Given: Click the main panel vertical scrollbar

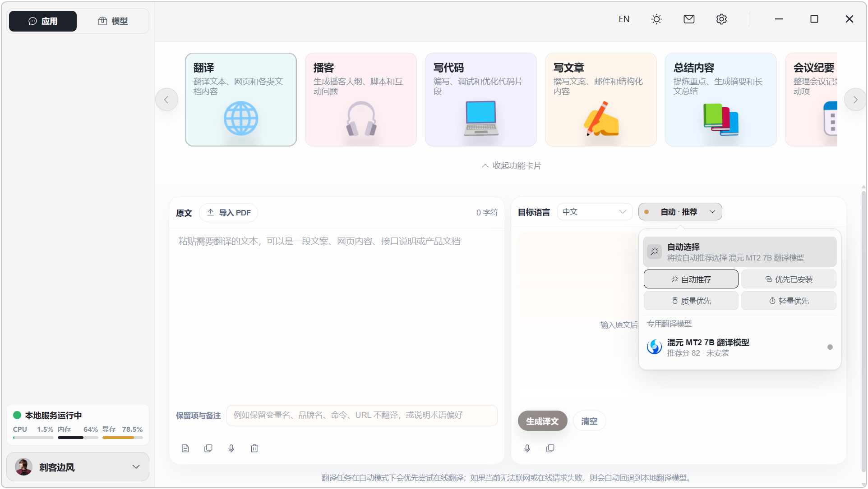Looking at the screenshot, I should coord(863,331).
